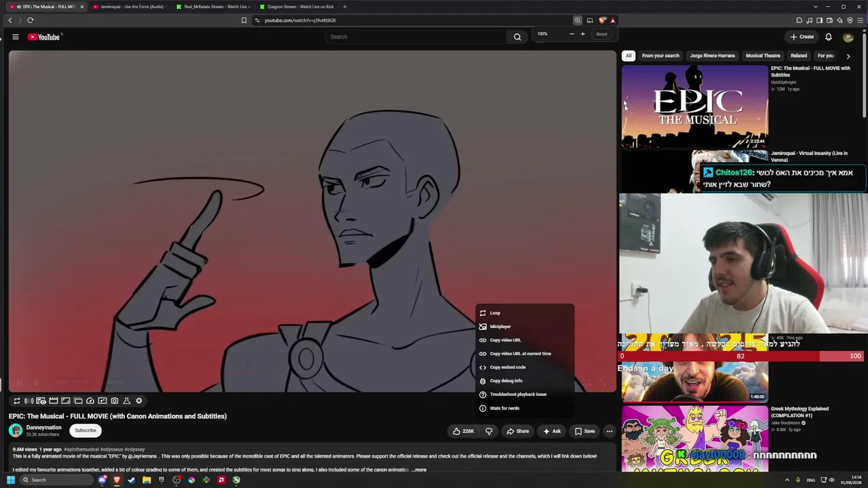Open Brave Rewards triangle icon
This screenshot has height=488, width=868.
(612, 20)
